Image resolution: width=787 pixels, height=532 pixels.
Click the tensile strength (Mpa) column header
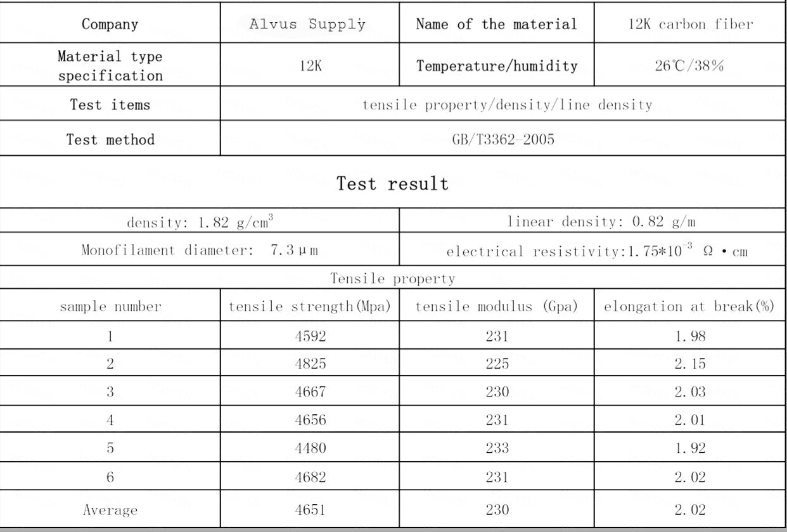click(x=309, y=307)
